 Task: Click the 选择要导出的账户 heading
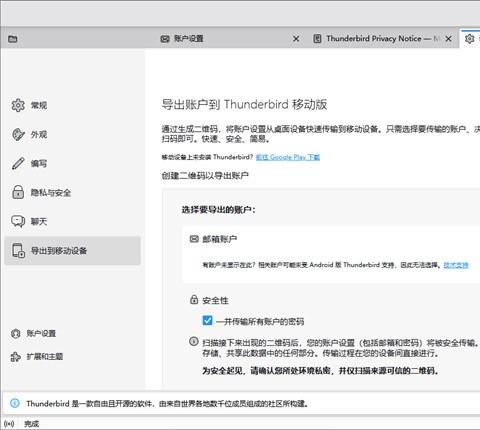point(219,210)
